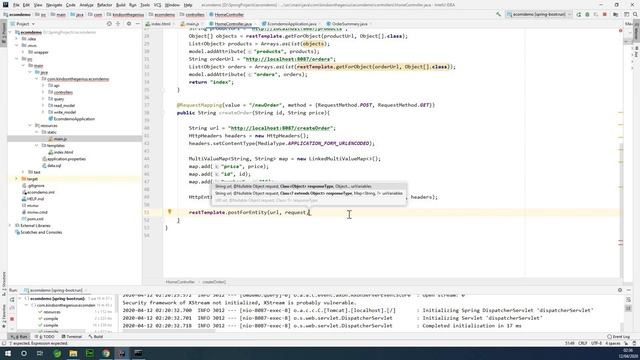
Task: Click the Debug bug icon
Action: click(587, 14)
